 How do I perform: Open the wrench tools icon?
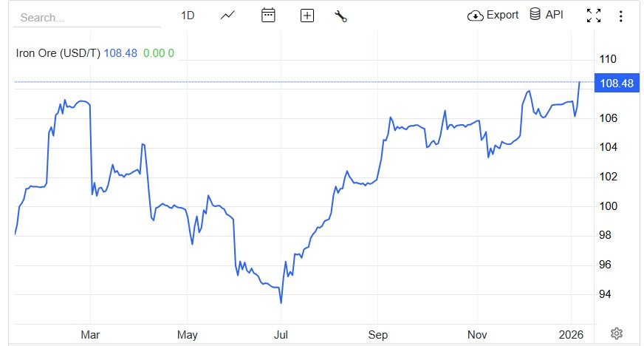pyautogui.click(x=340, y=16)
